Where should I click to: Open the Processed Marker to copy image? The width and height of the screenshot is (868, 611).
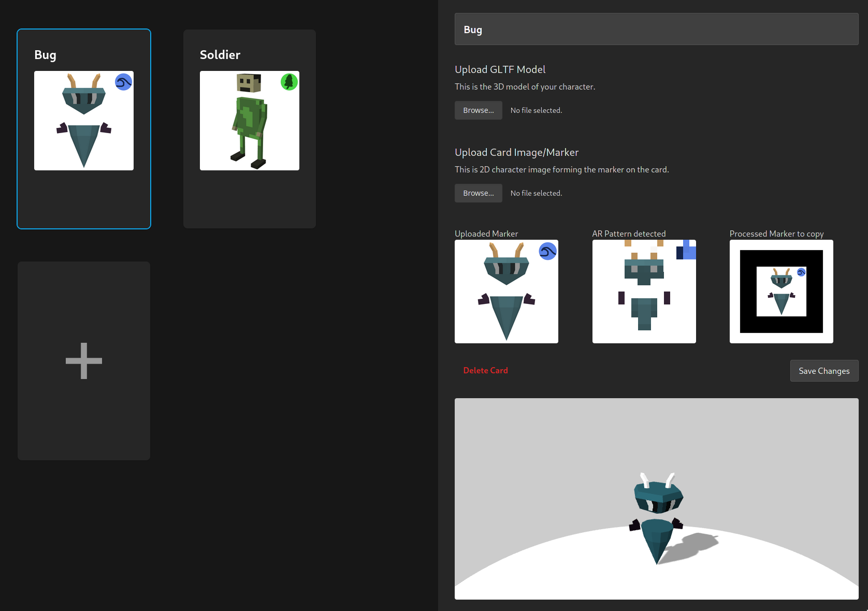coord(781,292)
